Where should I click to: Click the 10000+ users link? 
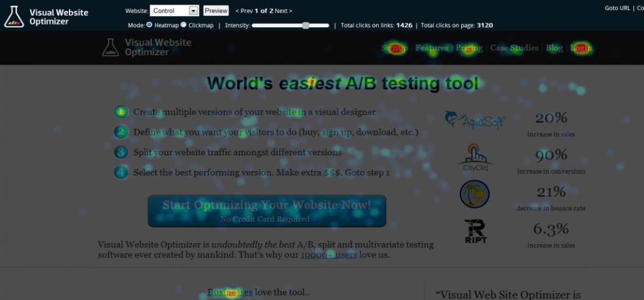click(x=330, y=255)
